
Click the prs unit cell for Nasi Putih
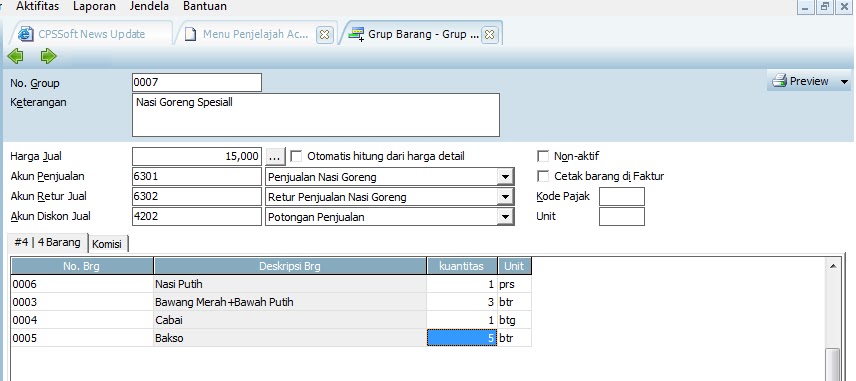point(514,284)
